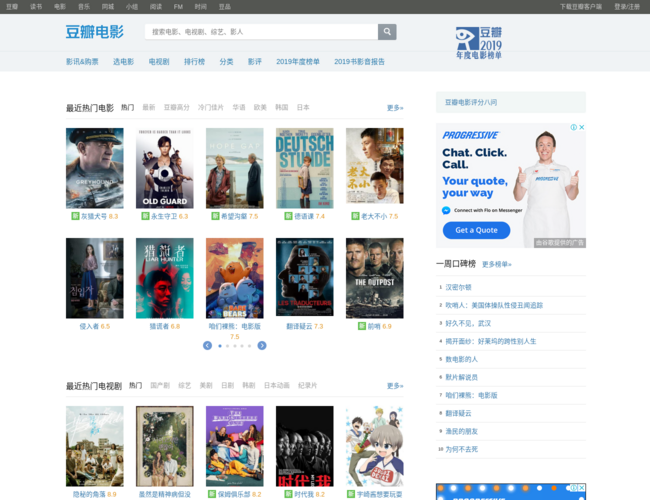The image size is (650, 500).
Task: Open the 排行榜 navigation menu item
Action: click(195, 62)
